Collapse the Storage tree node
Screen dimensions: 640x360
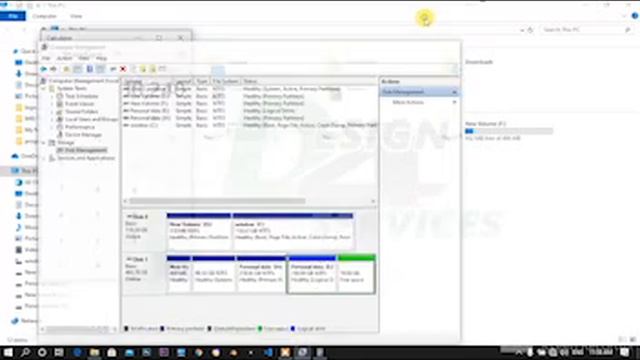click(44, 142)
